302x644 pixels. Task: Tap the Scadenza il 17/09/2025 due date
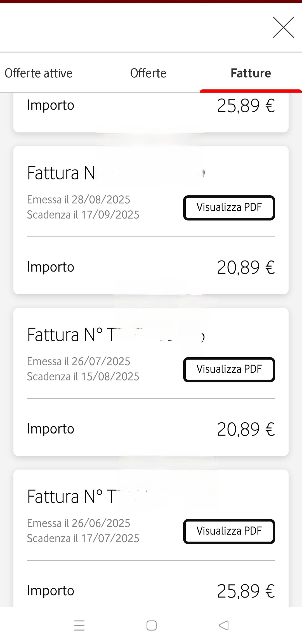pyautogui.click(x=83, y=215)
